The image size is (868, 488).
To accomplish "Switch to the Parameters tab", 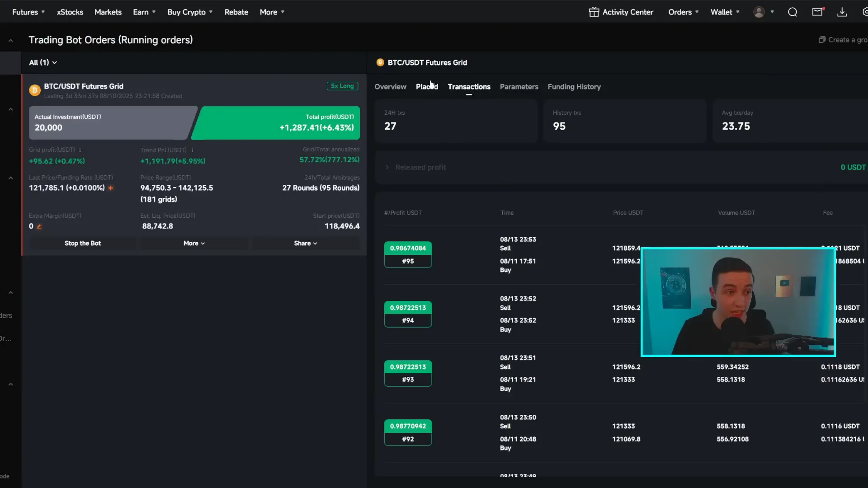I will click(x=519, y=87).
